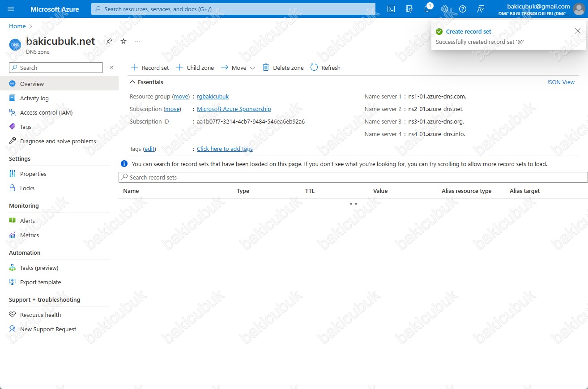Image resolution: width=588 pixels, height=389 pixels.
Task: Click the Create record set notification title
Action: pos(469,31)
